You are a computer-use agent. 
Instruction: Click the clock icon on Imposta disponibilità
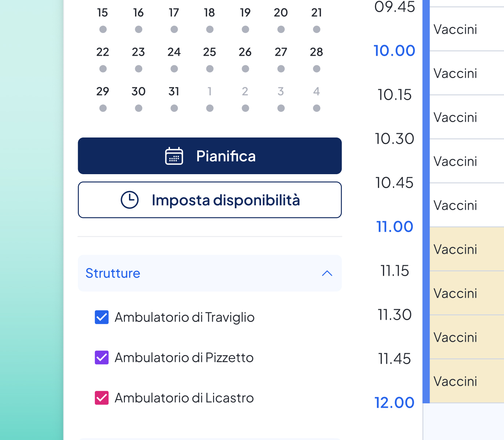130,200
